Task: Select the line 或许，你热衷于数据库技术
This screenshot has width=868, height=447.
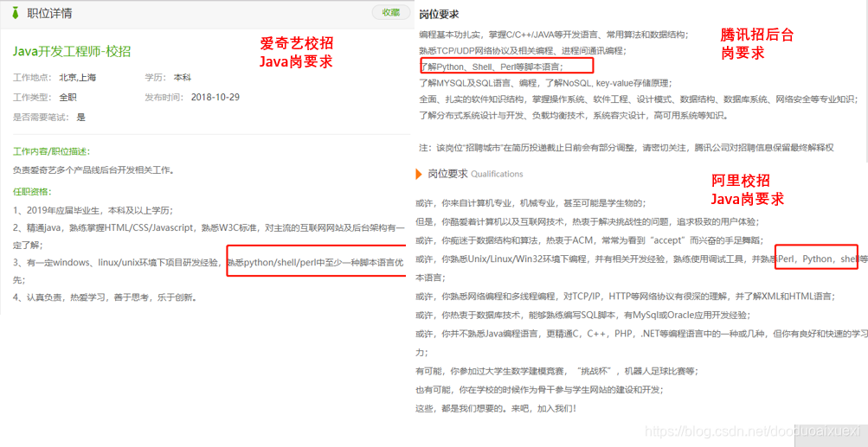Action: pos(582,315)
